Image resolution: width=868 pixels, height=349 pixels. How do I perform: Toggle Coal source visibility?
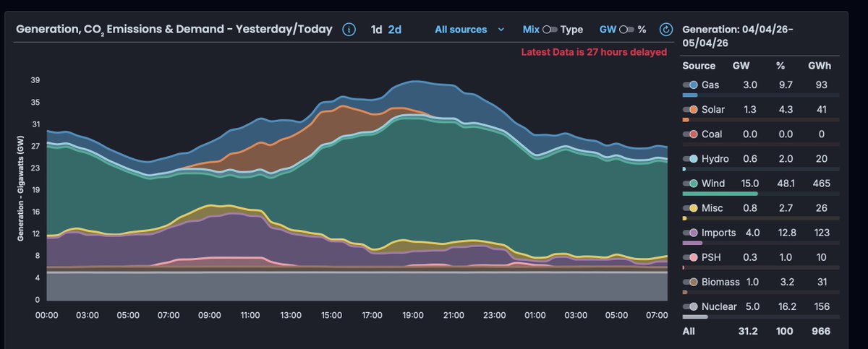(x=690, y=134)
